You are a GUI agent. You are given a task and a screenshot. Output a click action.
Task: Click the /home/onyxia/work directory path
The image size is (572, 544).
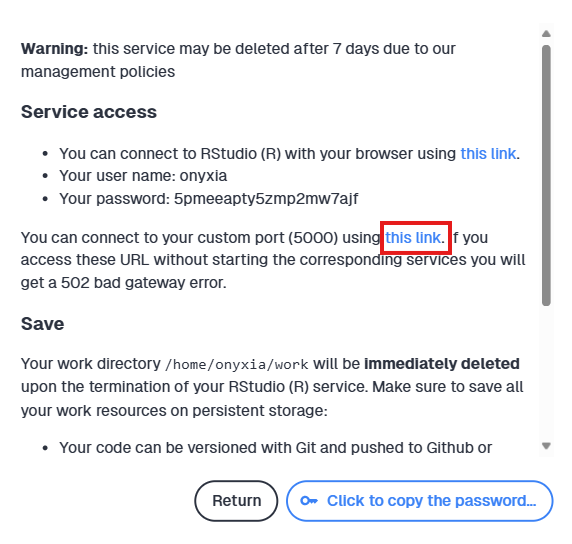237,364
